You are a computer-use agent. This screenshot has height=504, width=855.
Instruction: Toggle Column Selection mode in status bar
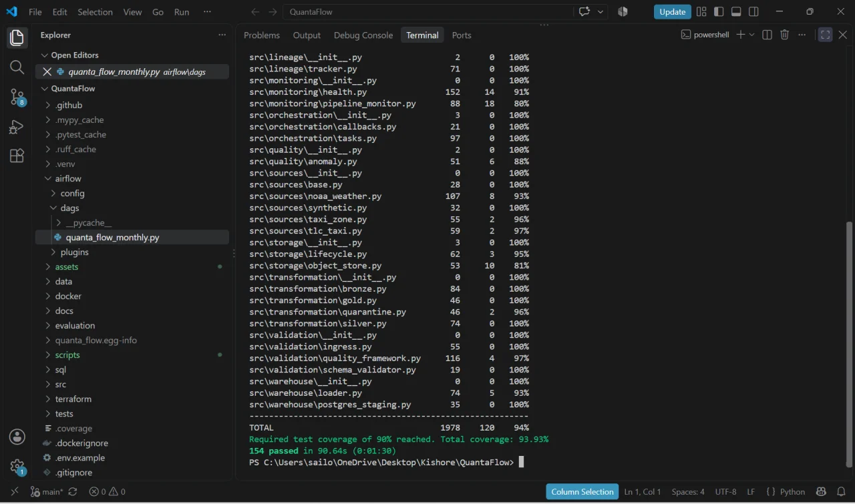point(582,492)
